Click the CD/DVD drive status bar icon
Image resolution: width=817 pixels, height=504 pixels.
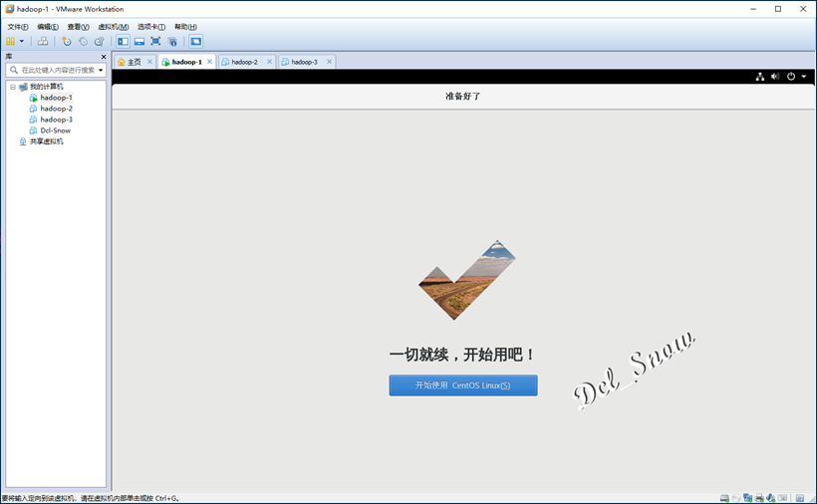click(x=735, y=498)
